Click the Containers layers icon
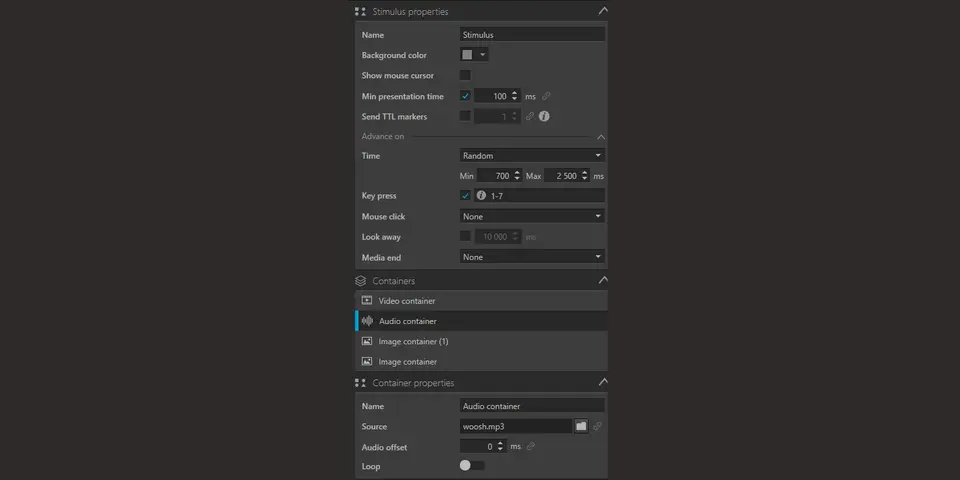 pyautogui.click(x=361, y=281)
